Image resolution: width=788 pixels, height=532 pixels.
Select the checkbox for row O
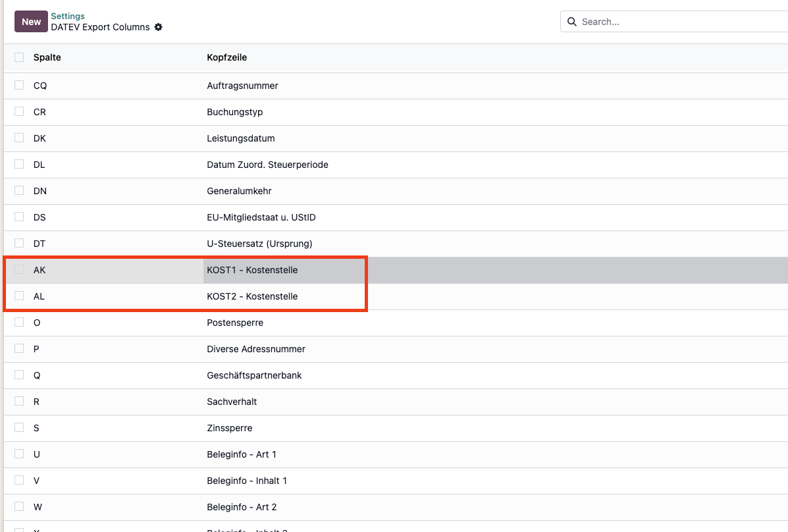[x=19, y=323]
